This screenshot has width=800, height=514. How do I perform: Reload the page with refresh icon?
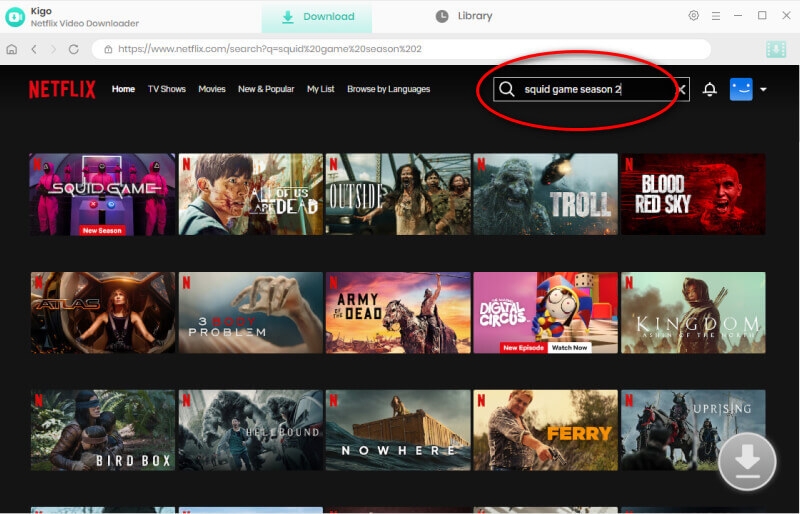(x=74, y=49)
